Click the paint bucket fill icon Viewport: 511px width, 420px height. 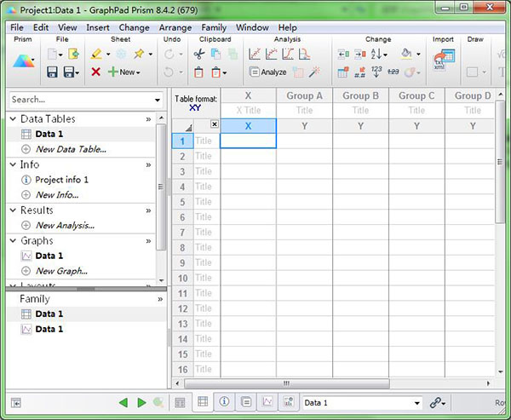point(406,54)
